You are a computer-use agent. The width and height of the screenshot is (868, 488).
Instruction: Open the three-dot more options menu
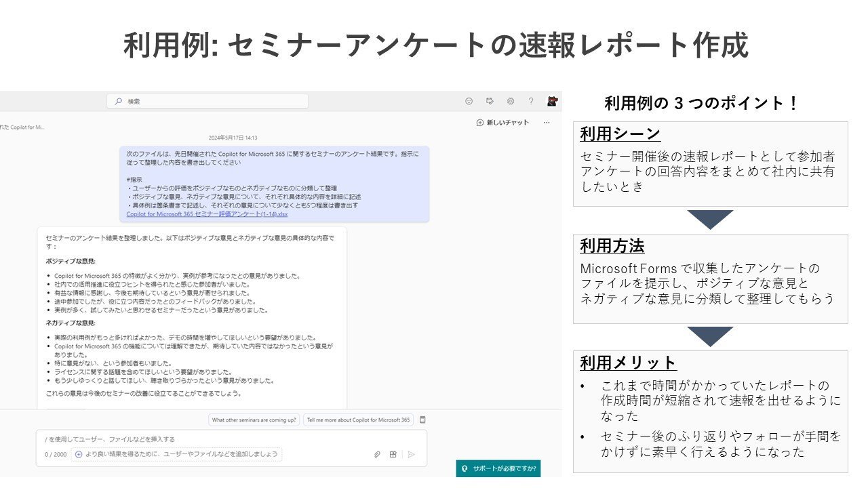point(547,123)
